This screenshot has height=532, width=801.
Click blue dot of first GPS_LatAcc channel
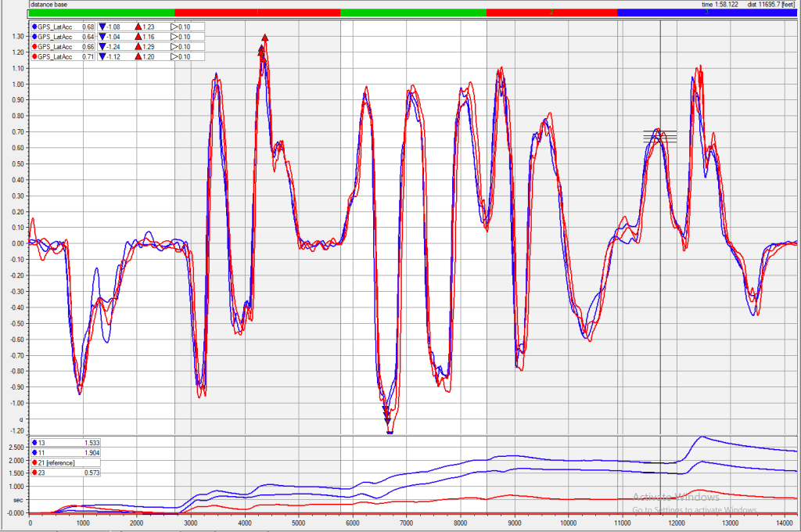(x=35, y=27)
